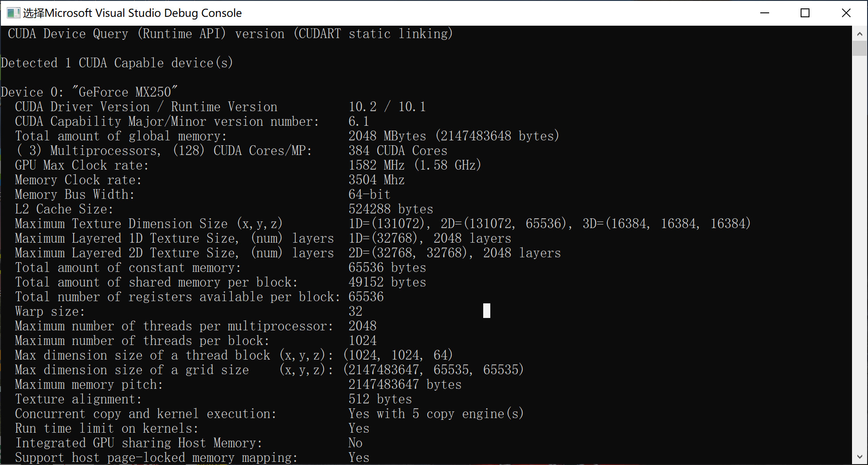Click the vertical scrollbar thumb
The width and height of the screenshot is (868, 465).
coord(860,48)
